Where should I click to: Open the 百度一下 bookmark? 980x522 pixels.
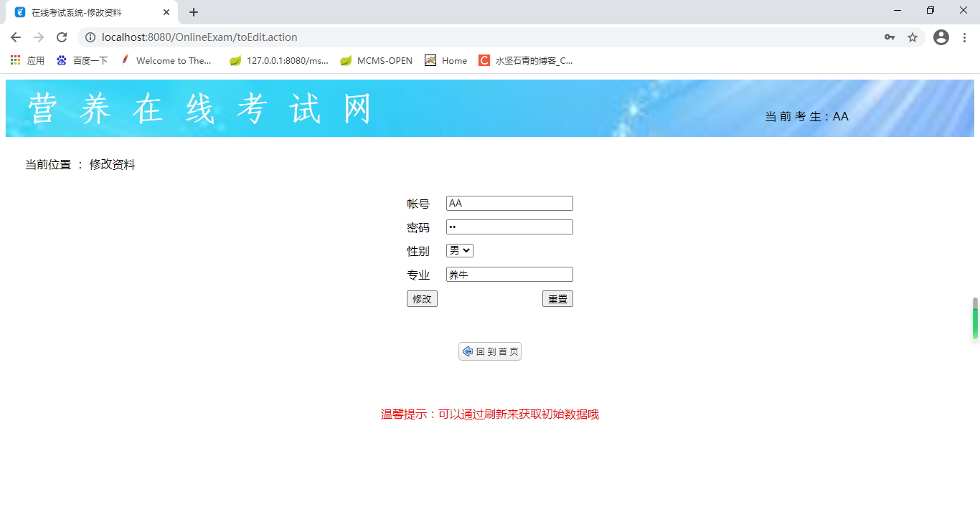click(81, 60)
